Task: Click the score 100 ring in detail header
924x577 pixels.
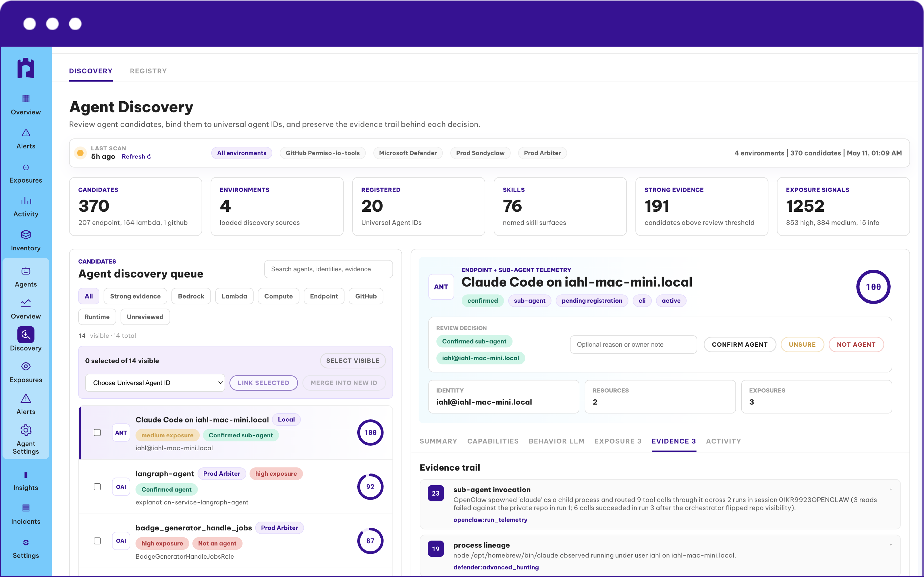Action: (x=873, y=287)
